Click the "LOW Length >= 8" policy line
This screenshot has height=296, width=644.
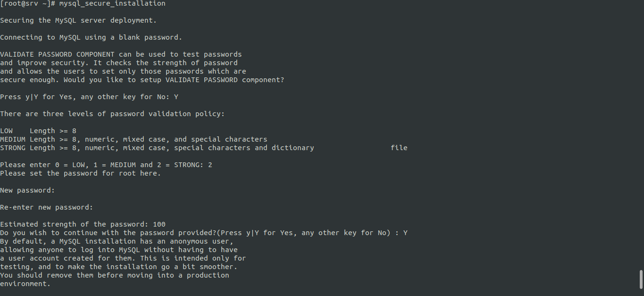click(x=38, y=131)
